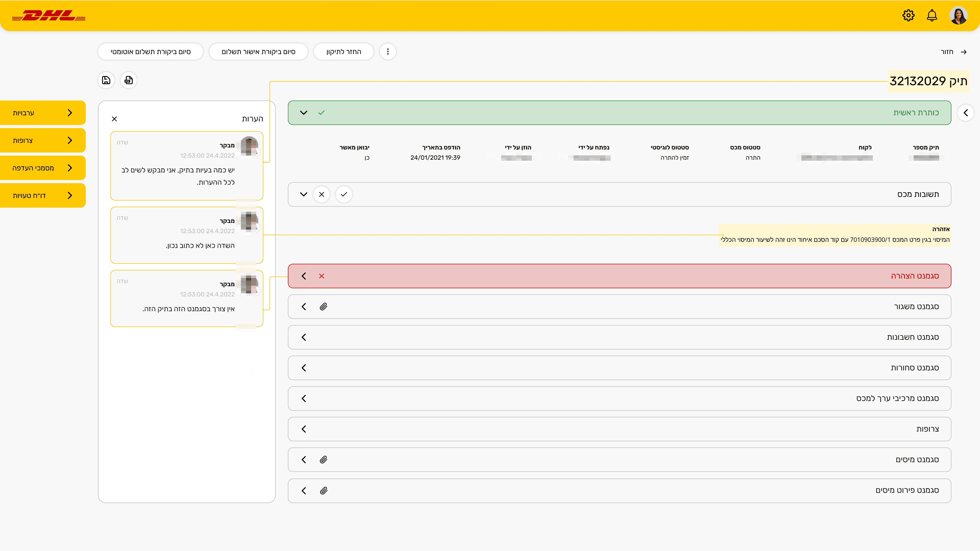The width and height of the screenshot is (980, 551).
Task: Collapse the תשובות מכס section chevron
Action: (304, 194)
